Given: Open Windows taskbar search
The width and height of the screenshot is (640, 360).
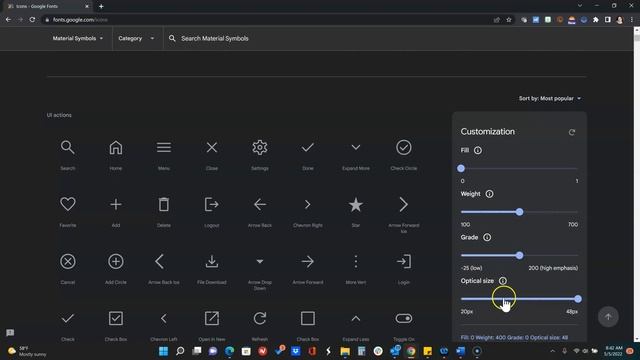Looking at the screenshot, I should [180, 351].
